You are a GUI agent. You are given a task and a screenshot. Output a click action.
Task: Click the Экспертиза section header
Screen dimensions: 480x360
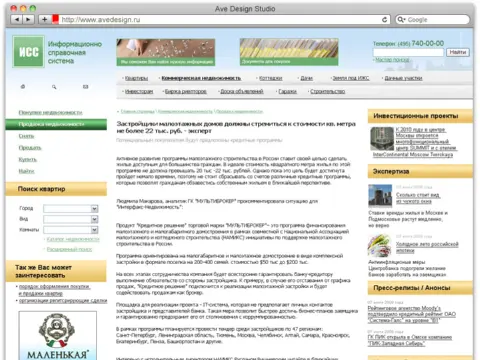click(420, 171)
